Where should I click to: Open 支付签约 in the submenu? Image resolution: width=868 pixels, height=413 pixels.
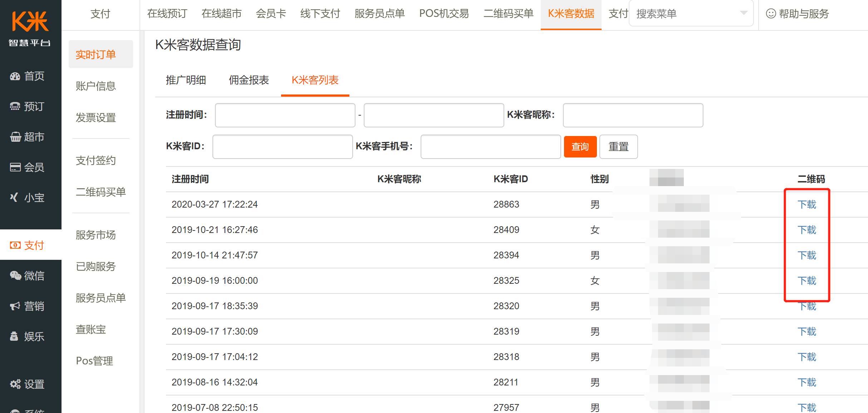pos(95,160)
